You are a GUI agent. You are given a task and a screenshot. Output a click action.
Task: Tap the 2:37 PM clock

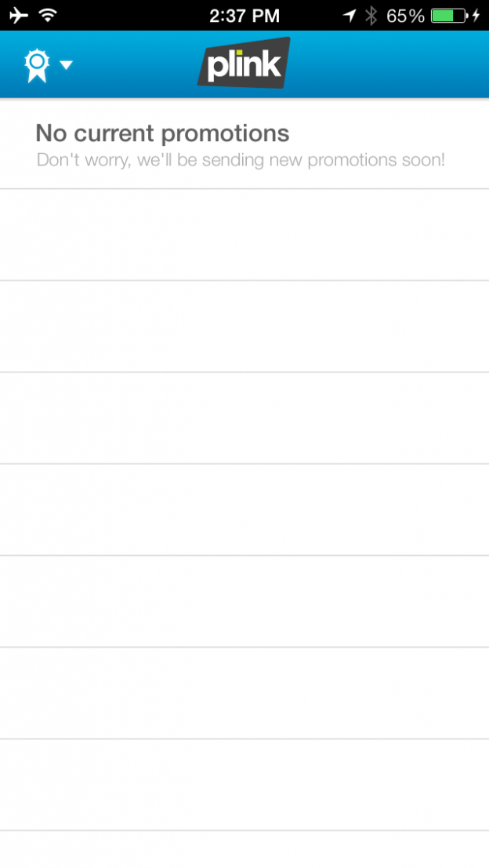tap(244, 15)
